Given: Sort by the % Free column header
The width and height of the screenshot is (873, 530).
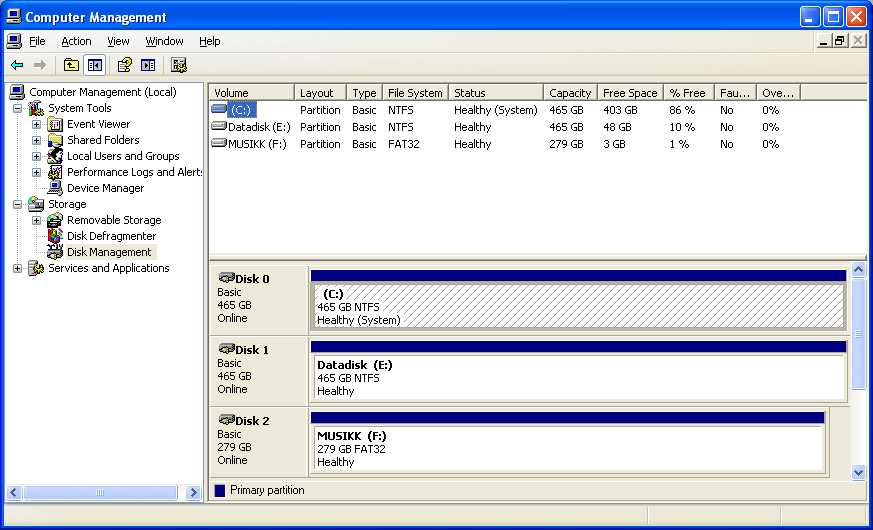Looking at the screenshot, I should 689,92.
